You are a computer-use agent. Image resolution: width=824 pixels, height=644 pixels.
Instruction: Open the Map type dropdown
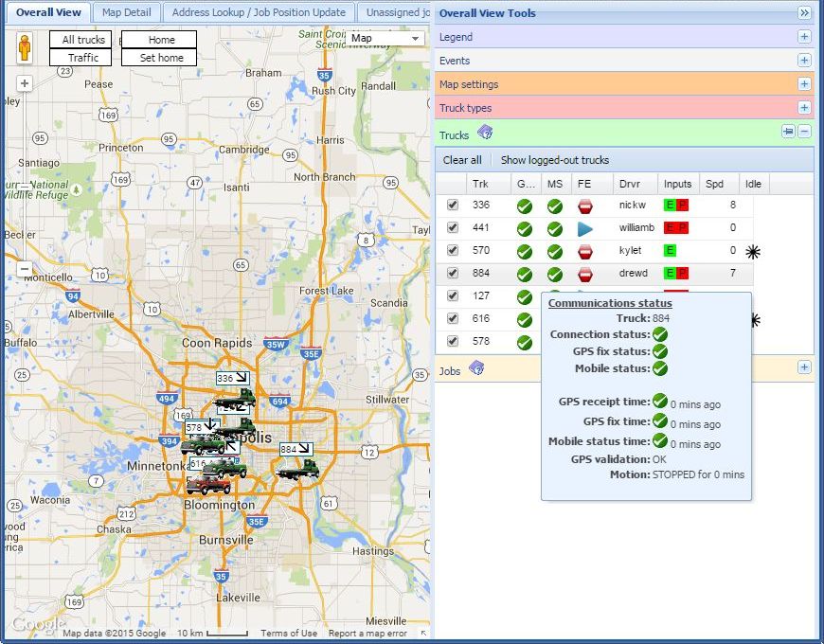pyautogui.click(x=386, y=39)
